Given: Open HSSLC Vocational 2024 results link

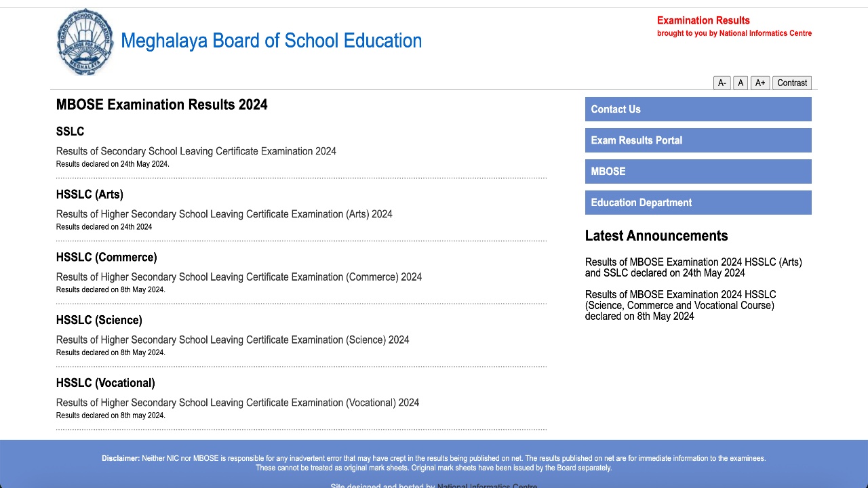Looking at the screenshot, I should coord(237,403).
